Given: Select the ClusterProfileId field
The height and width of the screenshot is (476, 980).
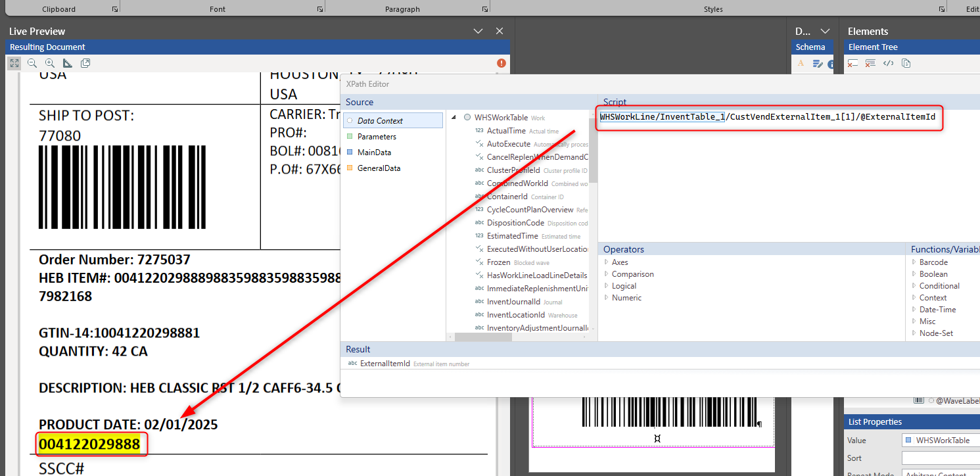Looking at the screenshot, I should click(x=515, y=170).
